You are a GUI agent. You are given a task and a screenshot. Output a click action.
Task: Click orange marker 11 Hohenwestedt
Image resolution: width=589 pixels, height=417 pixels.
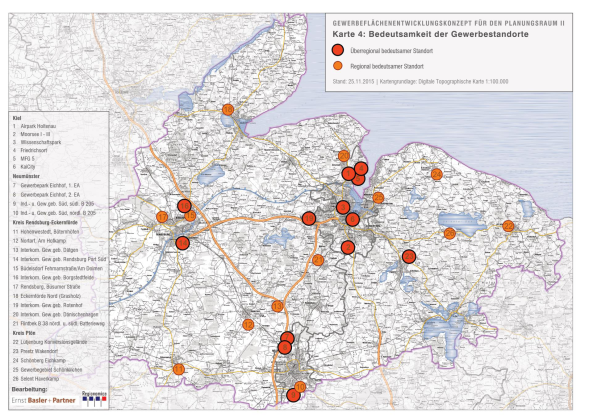point(179,369)
